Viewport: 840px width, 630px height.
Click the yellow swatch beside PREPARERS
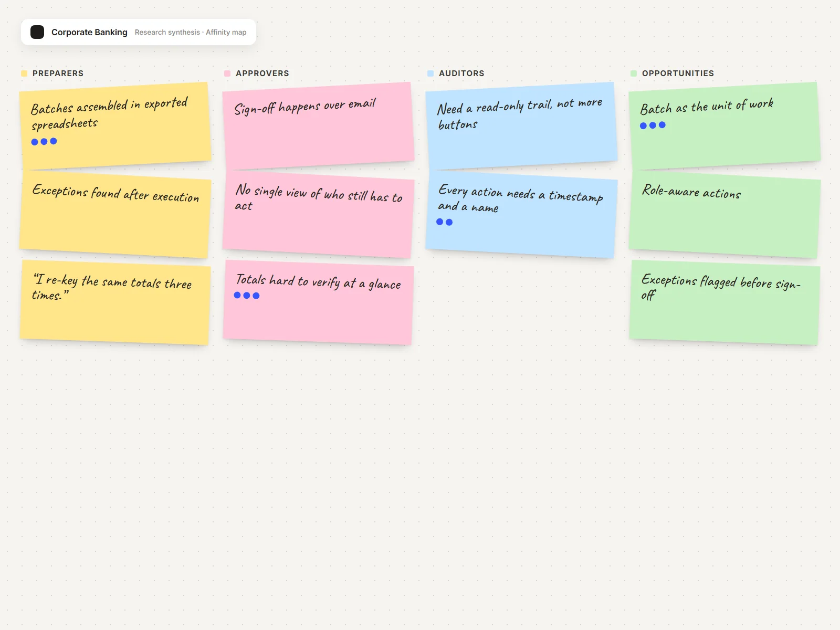point(24,73)
